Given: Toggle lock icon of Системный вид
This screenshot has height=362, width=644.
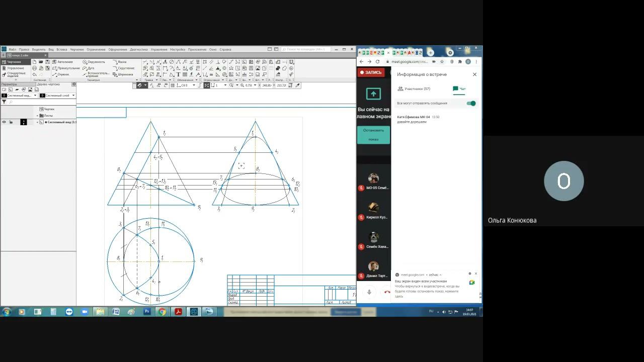Looking at the screenshot, I should [11, 122].
